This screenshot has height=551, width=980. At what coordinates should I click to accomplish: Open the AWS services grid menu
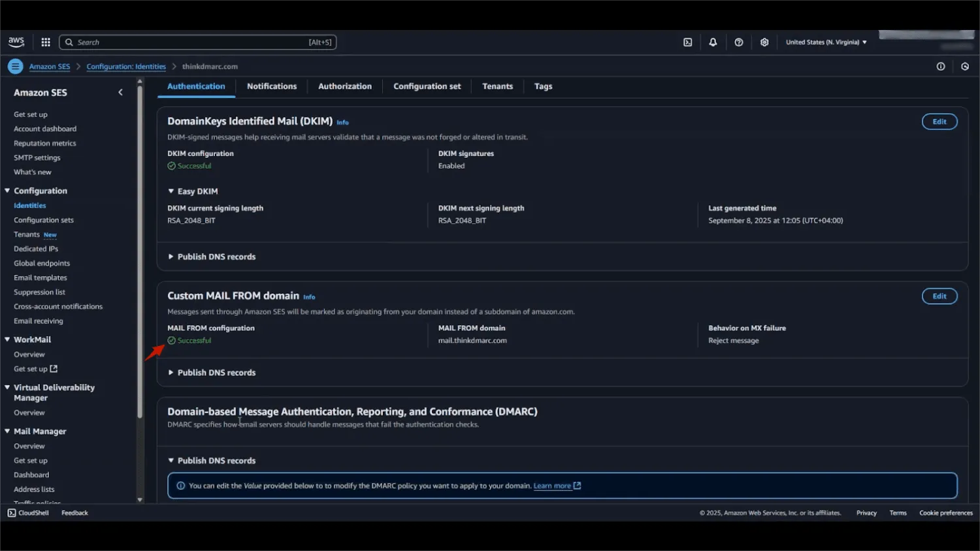tap(46, 42)
